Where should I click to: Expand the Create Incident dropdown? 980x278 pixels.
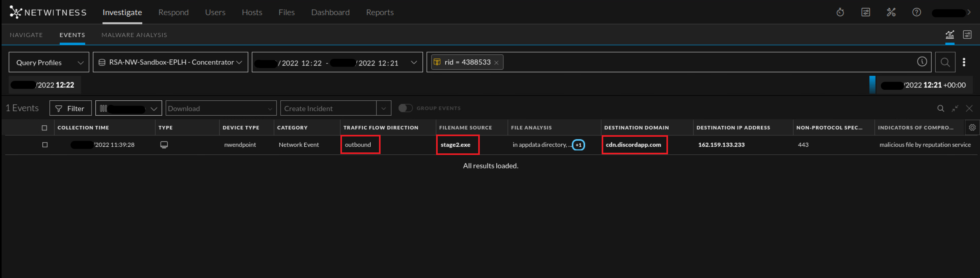[383, 109]
